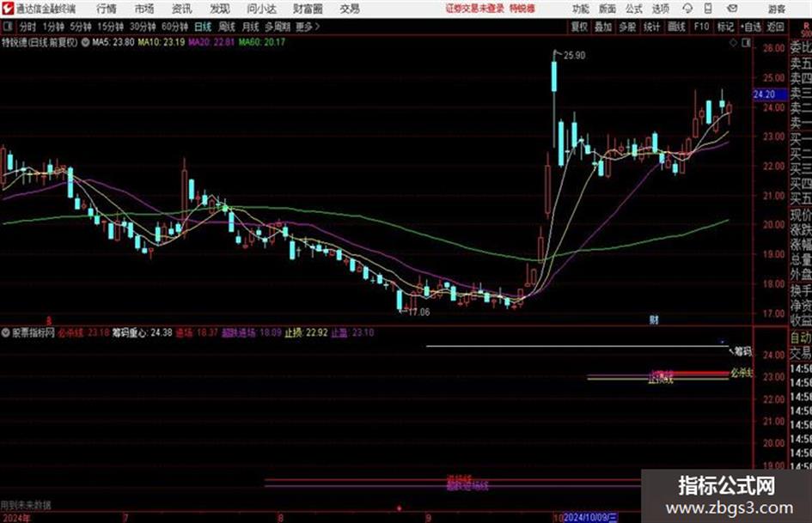The height and width of the screenshot is (523, 812).
Task: Open the 交易 menu
Action: click(x=350, y=9)
